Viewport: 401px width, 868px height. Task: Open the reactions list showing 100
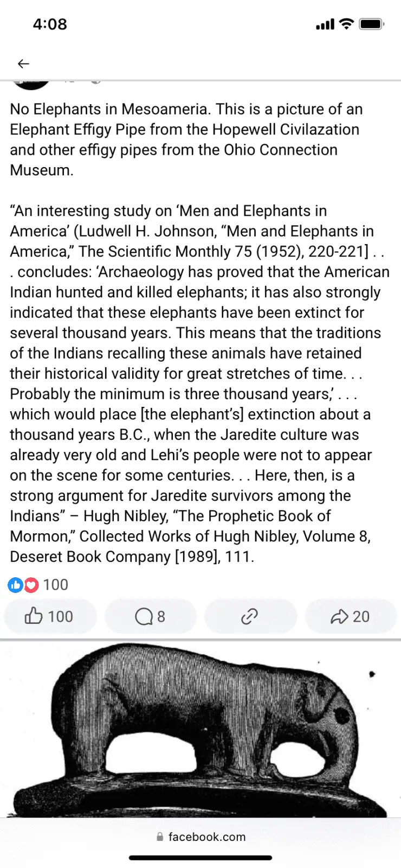55,585
